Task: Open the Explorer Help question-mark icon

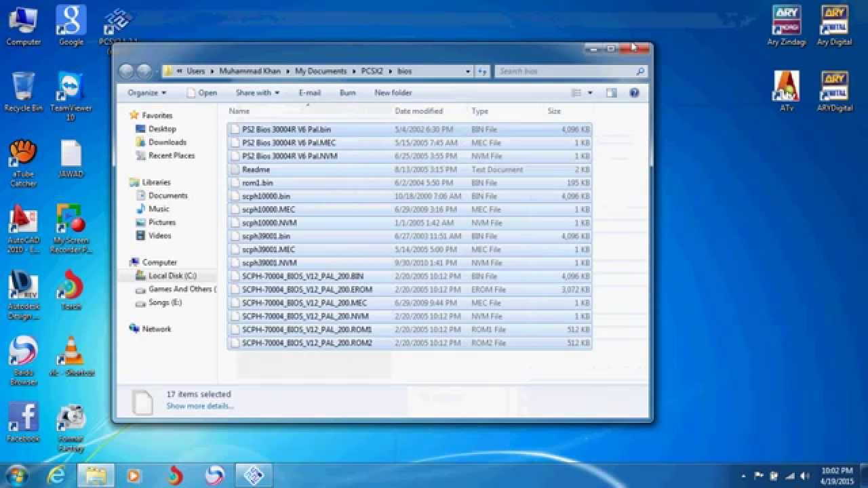Action: pyautogui.click(x=634, y=93)
